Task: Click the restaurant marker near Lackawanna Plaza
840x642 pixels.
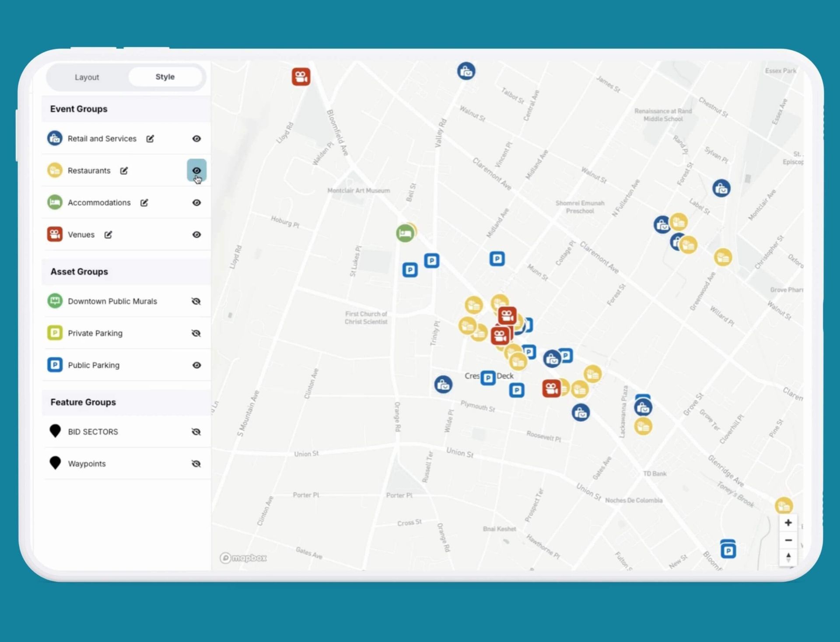Action: tap(643, 426)
